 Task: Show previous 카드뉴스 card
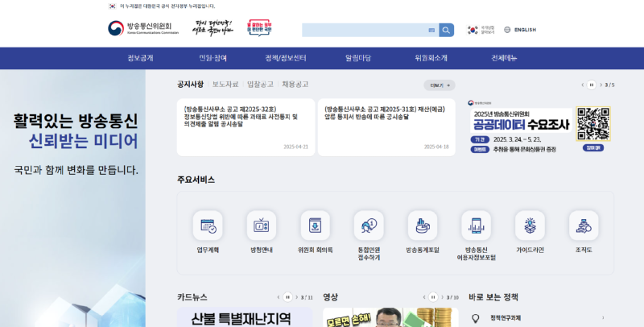pyautogui.click(x=279, y=297)
